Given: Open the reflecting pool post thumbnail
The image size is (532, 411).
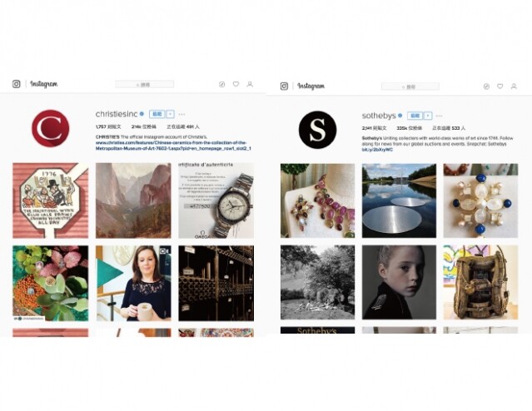Looking at the screenshot, I should point(399,201).
